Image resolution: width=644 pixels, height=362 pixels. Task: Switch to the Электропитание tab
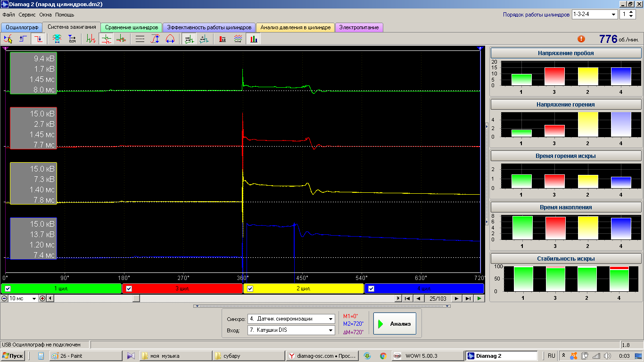point(359,27)
